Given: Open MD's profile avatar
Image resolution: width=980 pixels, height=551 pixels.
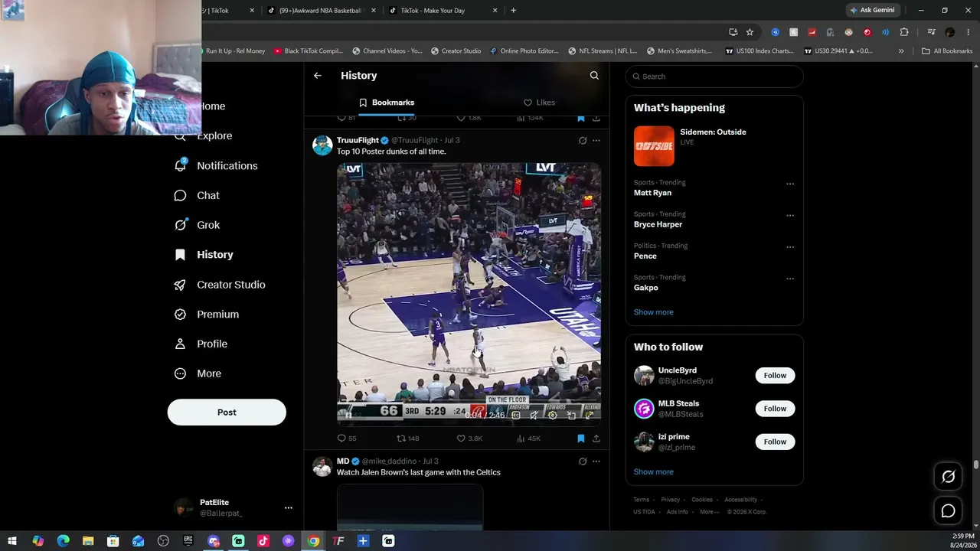Looking at the screenshot, I should point(322,466).
